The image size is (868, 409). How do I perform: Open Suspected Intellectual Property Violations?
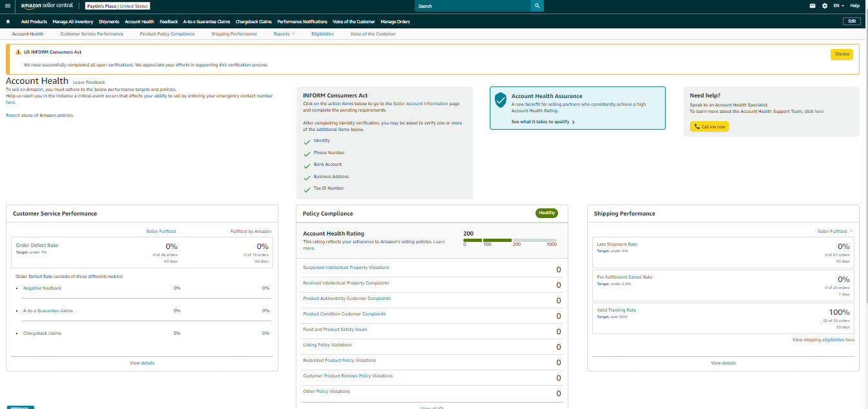(346, 268)
